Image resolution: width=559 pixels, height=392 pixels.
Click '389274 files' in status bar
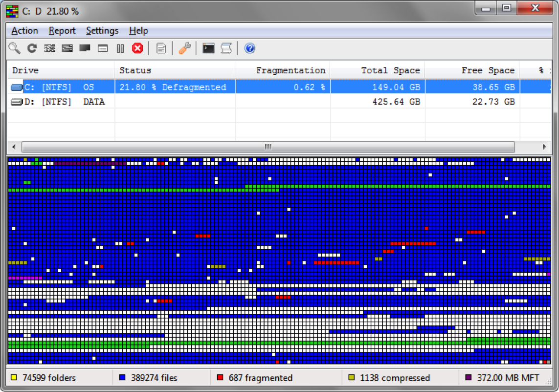[x=154, y=378]
